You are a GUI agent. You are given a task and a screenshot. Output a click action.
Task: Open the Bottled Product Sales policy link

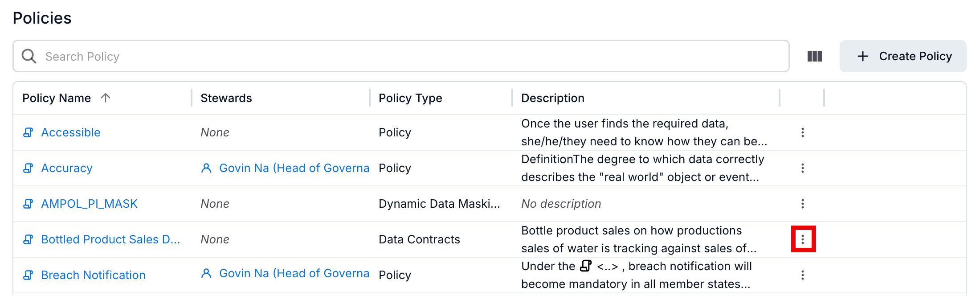(x=110, y=239)
